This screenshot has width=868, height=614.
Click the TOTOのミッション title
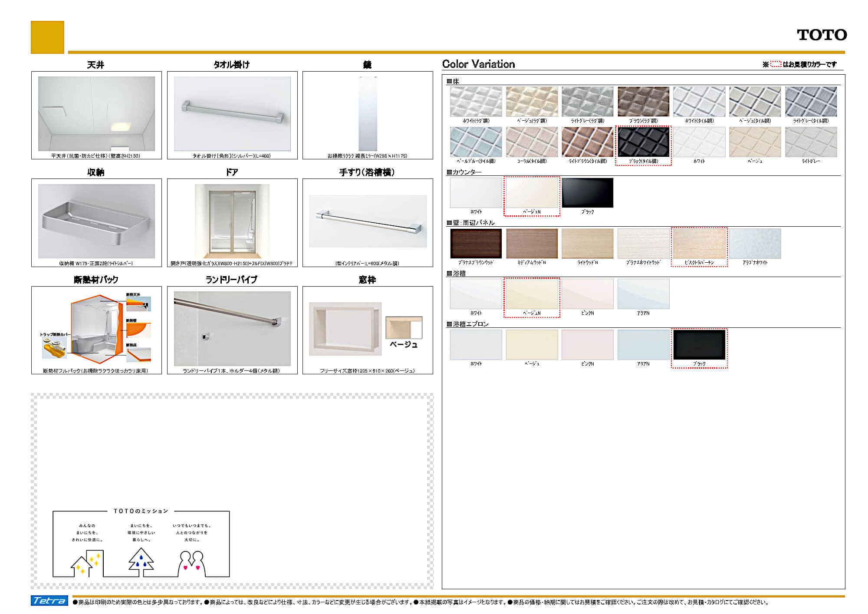141,511
